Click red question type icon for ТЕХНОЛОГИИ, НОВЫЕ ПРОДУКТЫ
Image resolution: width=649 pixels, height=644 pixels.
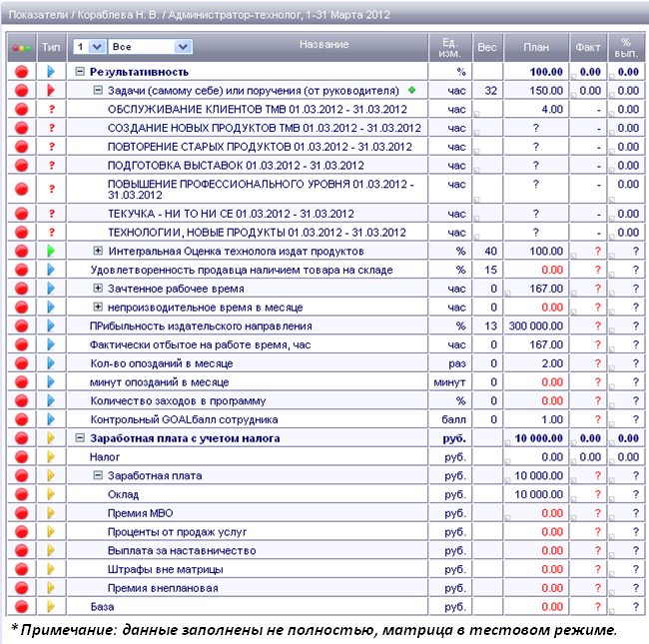pos(51,233)
